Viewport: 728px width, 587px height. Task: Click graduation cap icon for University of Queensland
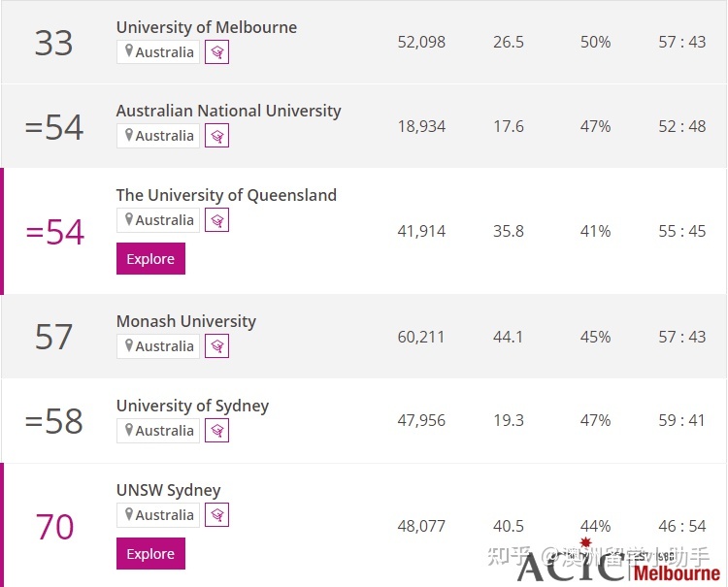[216, 220]
